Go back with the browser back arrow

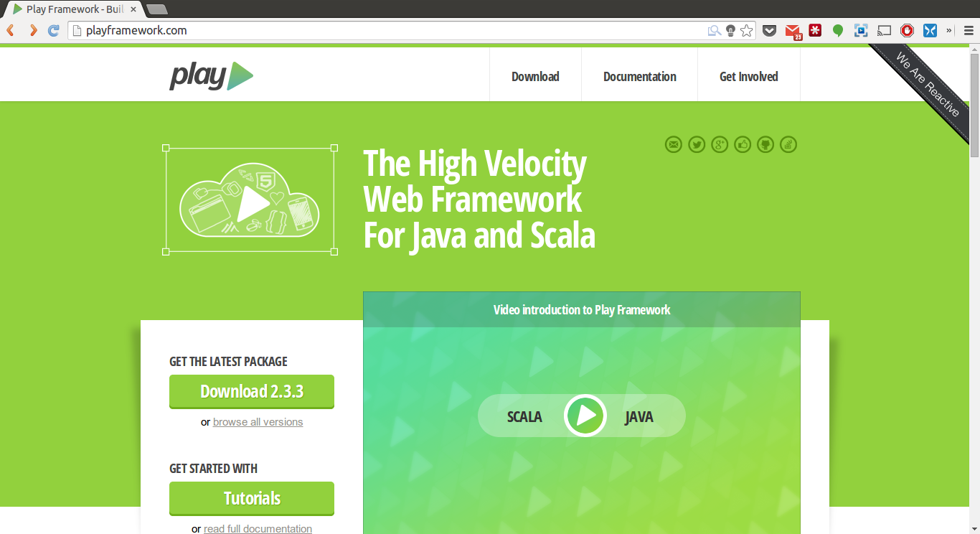click(x=11, y=30)
